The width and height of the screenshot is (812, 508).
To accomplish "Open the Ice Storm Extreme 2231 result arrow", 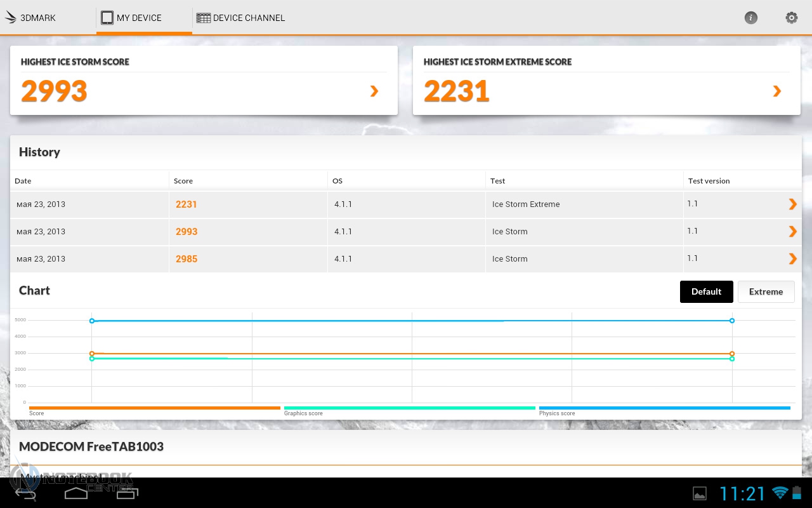I will click(792, 204).
